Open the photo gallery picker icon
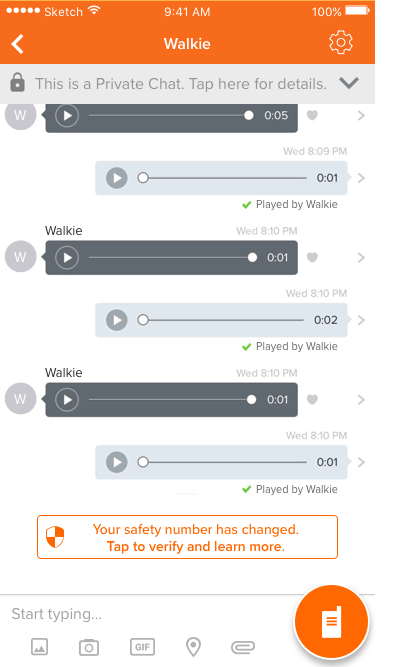Screen dimensions: 400x667 point(40,647)
